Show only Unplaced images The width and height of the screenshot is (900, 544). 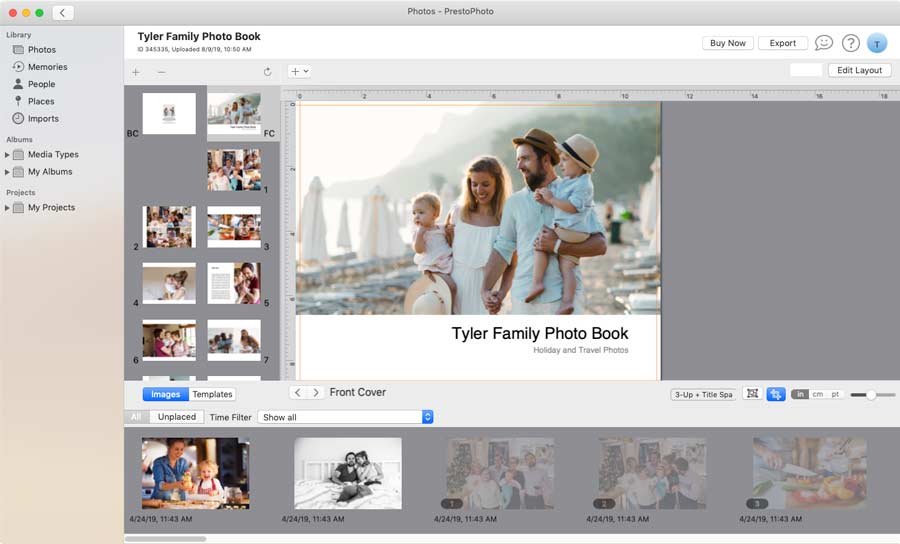pos(177,417)
